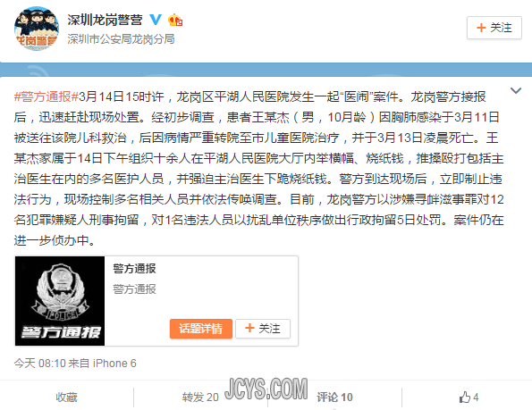Open the 深圳龙岗警营 profile avatar
The width and height of the screenshot is (532, 410).
(37, 29)
